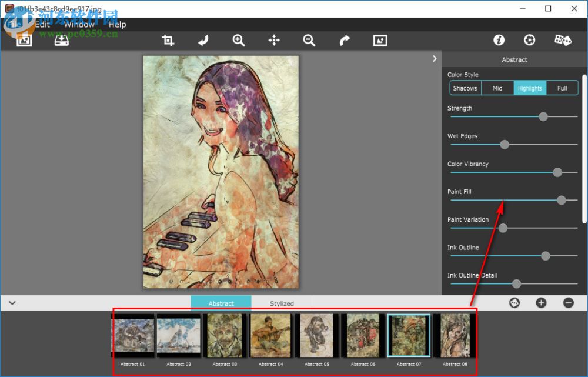Click the Redo arrow icon
The image size is (588, 377).
[x=344, y=40]
